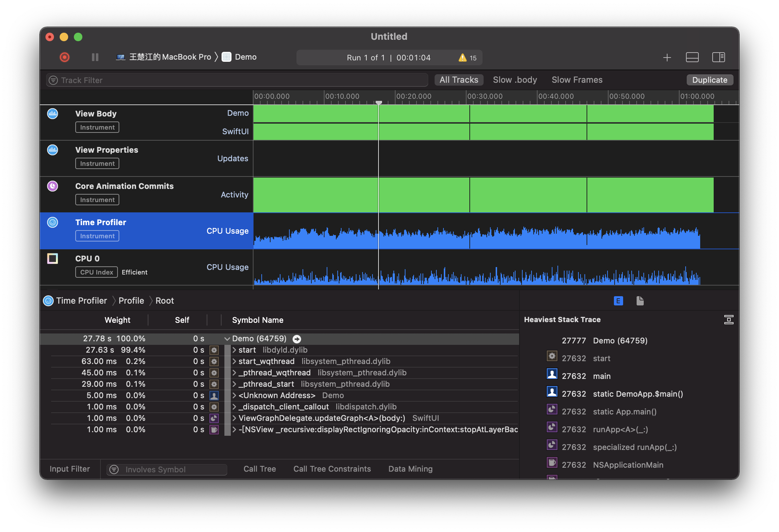Viewport: 779px width, 532px height.
Task: Expand the start libdyld.dylib row
Action: 234,350
